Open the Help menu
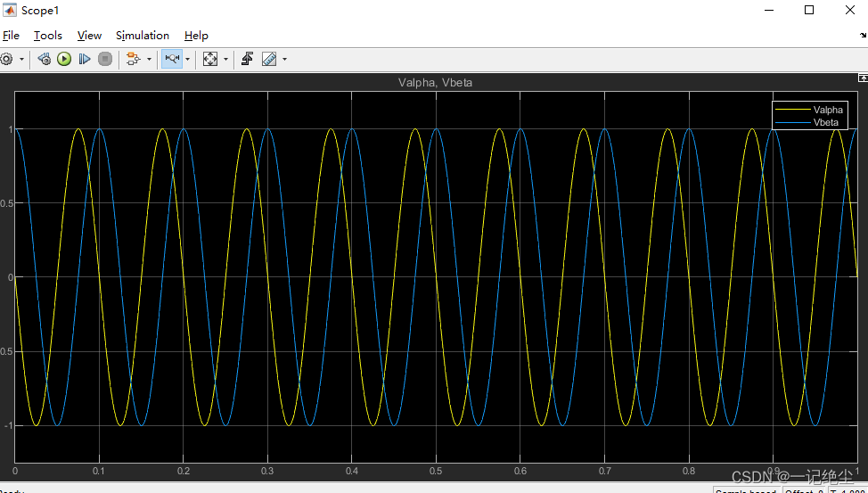Screen dimensions: 868x493 (x=196, y=36)
